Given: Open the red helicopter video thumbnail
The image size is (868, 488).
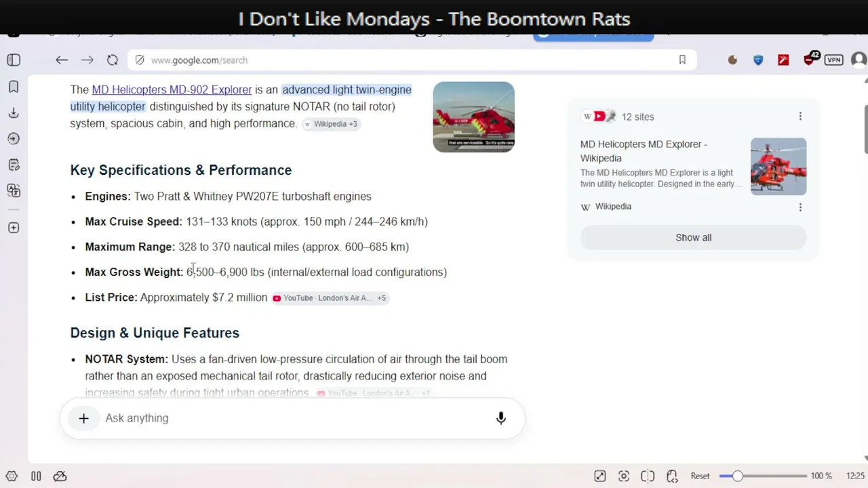Looking at the screenshot, I should click(x=473, y=117).
